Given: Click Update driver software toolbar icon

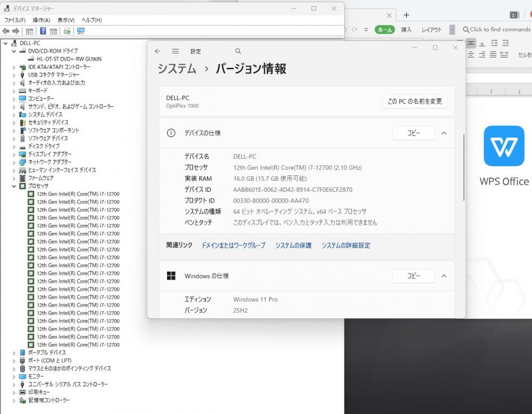Looking at the screenshot, I should coord(67,31).
